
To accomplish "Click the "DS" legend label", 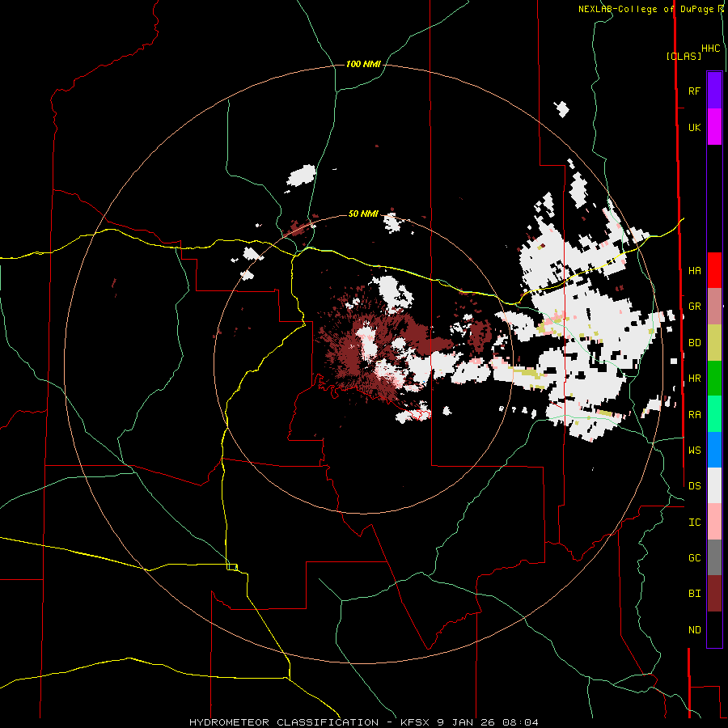I will pos(694,486).
